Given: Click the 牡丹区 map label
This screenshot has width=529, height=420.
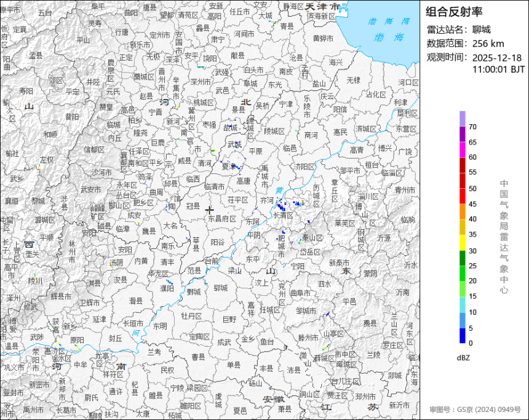Looking at the screenshot, I should coord(191,315).
